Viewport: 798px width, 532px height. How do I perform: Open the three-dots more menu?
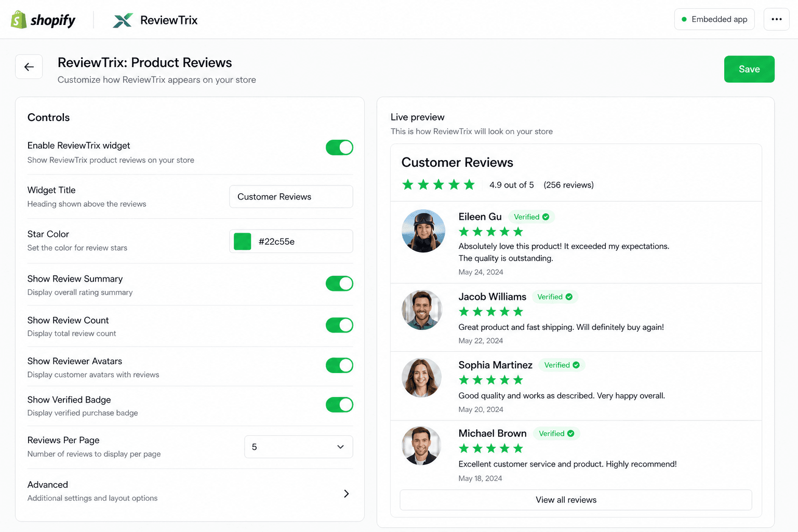(777, 19)
